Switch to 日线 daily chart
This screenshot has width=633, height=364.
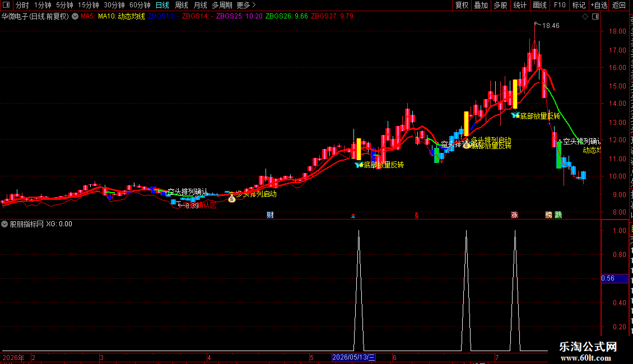(x=162, y=5)
